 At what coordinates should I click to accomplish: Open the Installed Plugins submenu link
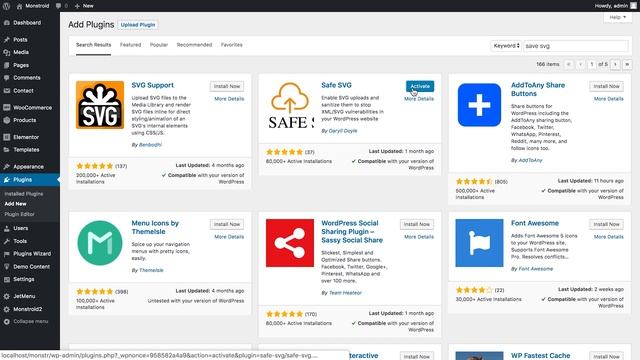click(24, 194)
